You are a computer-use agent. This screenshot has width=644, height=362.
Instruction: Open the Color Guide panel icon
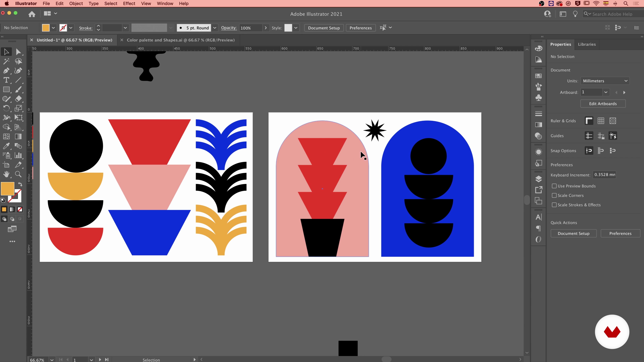click(539, 60)
